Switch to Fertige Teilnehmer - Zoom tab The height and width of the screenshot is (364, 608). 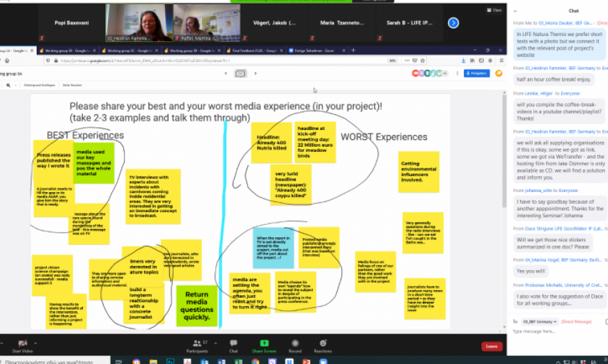coord(317,50)
